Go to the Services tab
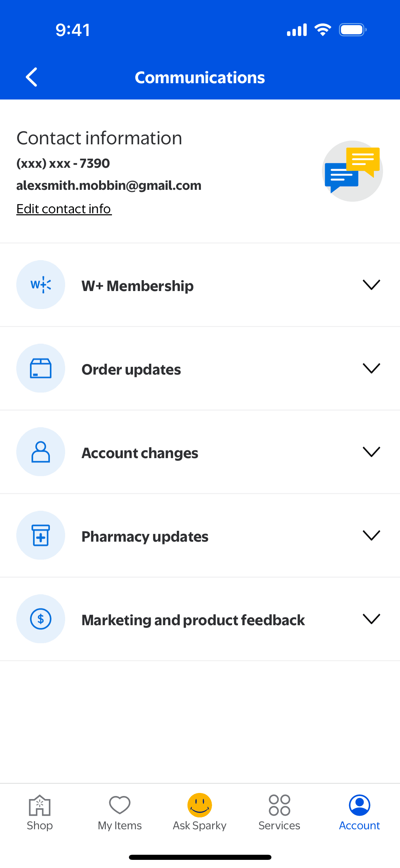Image resolution: width=400 pixels, height=868 pixels. [x=279, y=812]
